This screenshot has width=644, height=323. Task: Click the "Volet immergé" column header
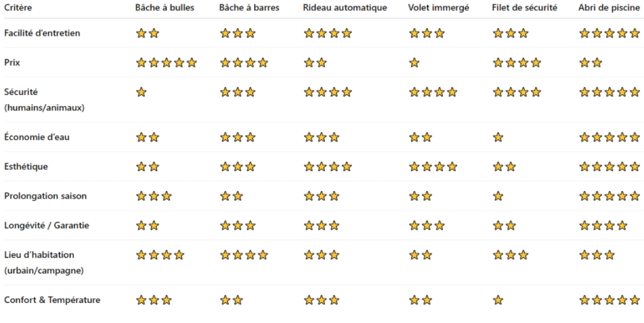point(438,7)
